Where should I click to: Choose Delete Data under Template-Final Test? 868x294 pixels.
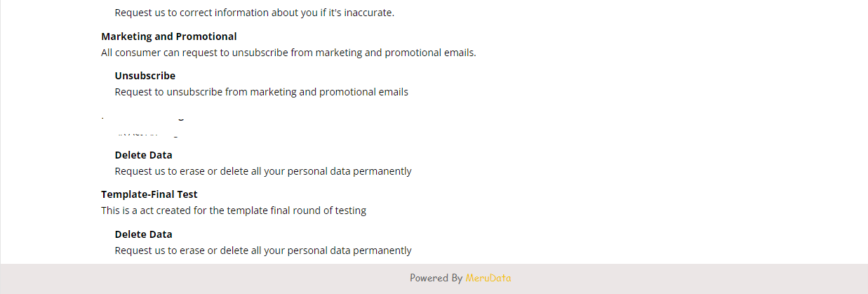point(144,234)
